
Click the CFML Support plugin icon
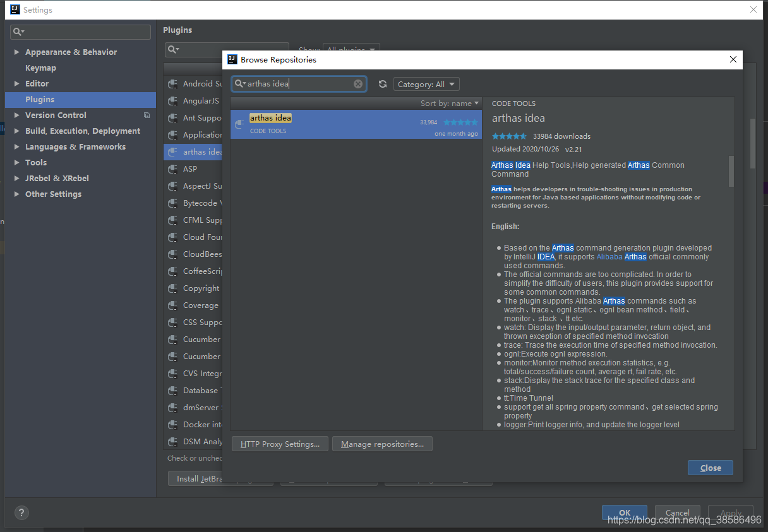(x=172, y=220)
